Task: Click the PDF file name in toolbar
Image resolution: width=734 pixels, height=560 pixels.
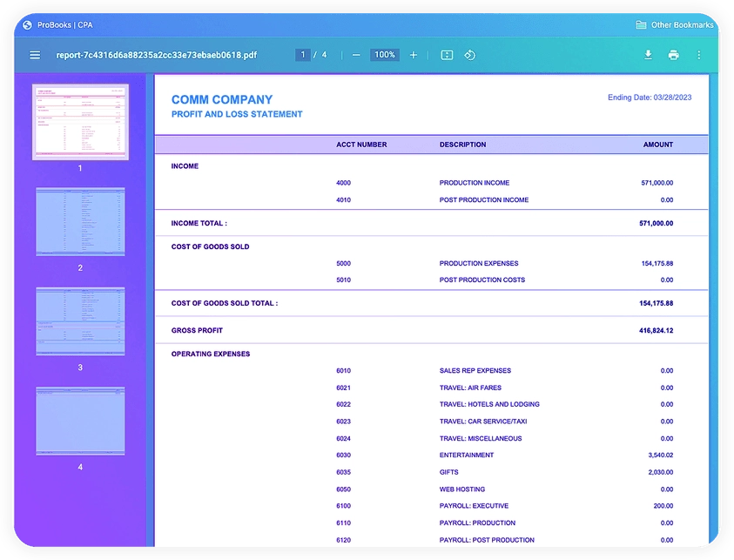Action: click(x=157, y=55)
